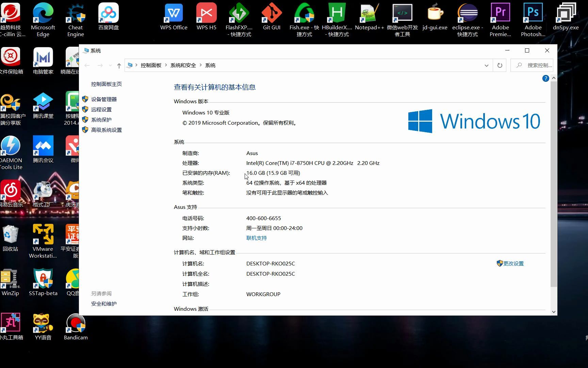Select 控制面板 breadcrumb item
The image size is (588, 368).
pos(151,65)
